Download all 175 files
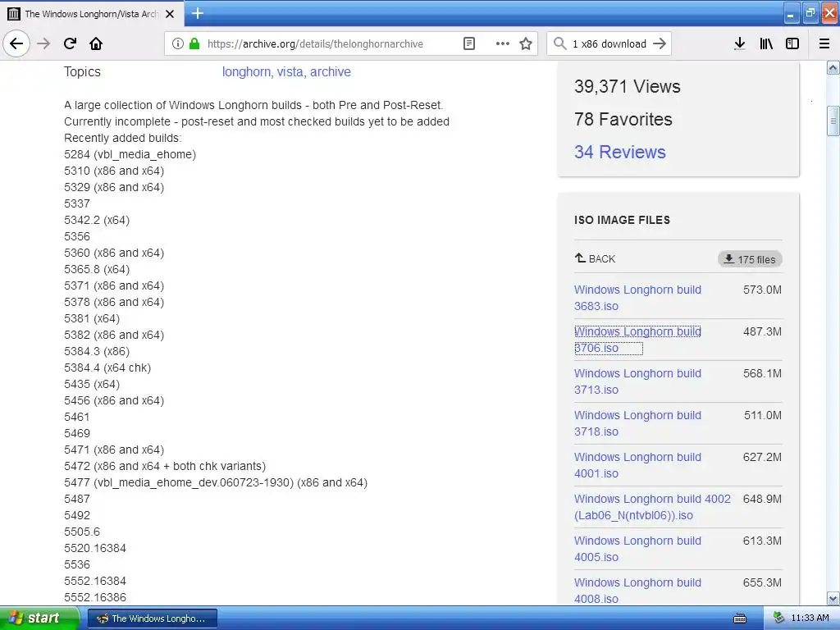Screen dimensions: 840x630 pyautogui.click(x=750, y=259)
